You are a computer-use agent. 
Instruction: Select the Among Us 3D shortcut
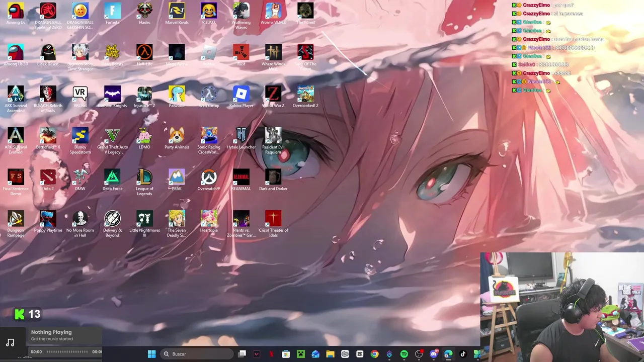[16, 56]
